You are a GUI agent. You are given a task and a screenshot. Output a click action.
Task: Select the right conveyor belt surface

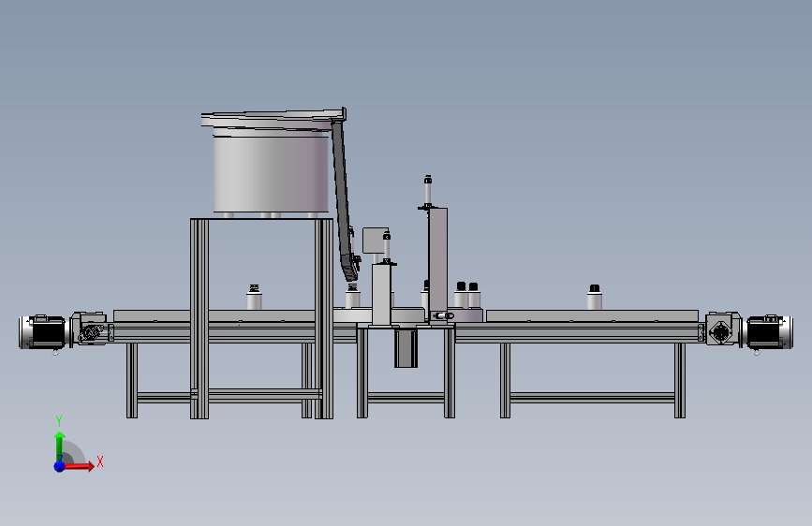click(x=593, y=315)
